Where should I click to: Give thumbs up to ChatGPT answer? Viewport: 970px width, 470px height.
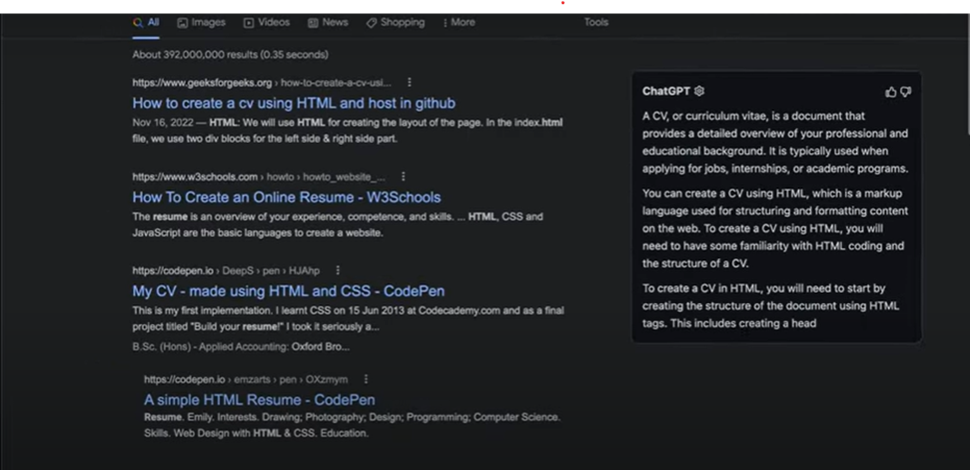pyautogui.click(x=891, y=92)
